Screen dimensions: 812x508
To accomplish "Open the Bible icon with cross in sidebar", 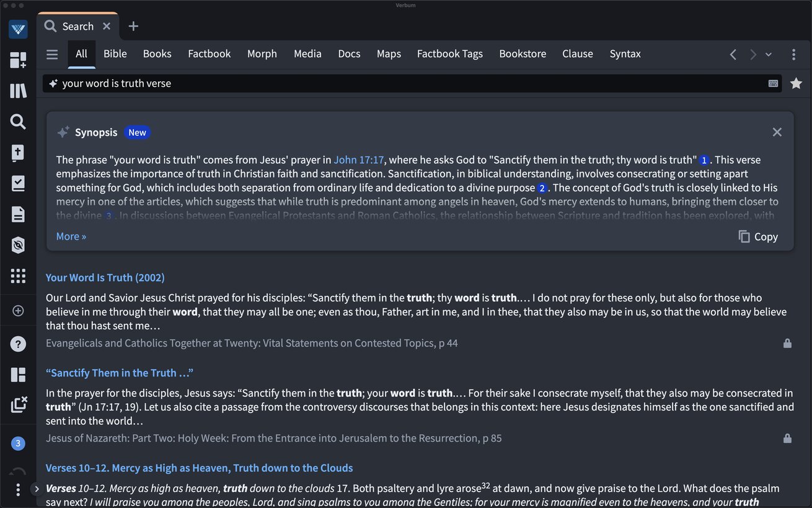I will tap(18, 153).
